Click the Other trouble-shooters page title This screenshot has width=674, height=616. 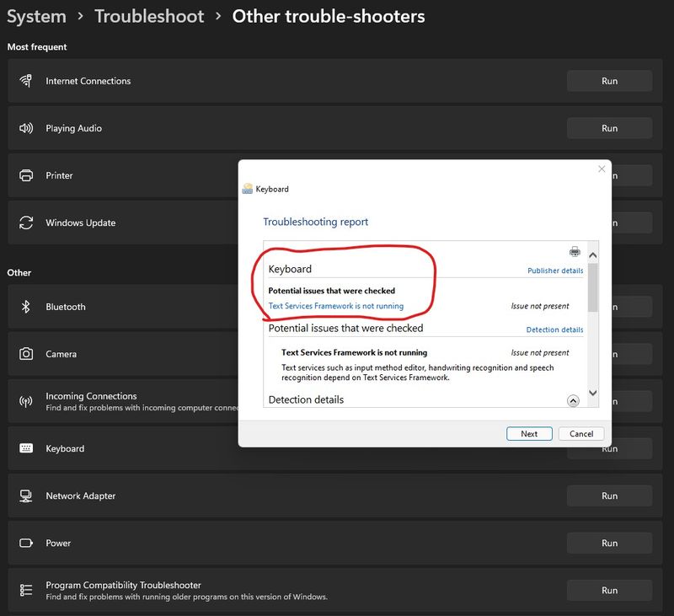[329, 16]
